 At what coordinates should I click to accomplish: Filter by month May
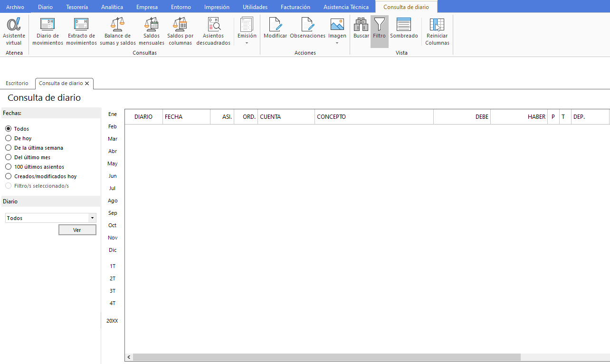coord(113,163)
